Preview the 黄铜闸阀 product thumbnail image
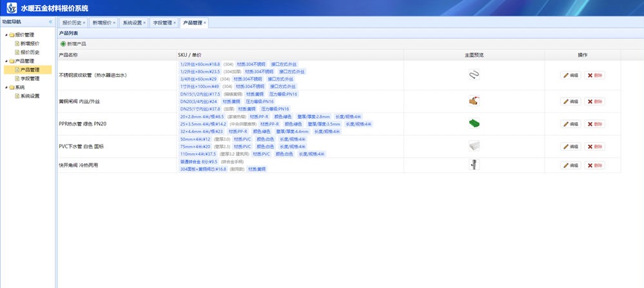The height and width of the screenshot is (288, 644). pos(474,101)
